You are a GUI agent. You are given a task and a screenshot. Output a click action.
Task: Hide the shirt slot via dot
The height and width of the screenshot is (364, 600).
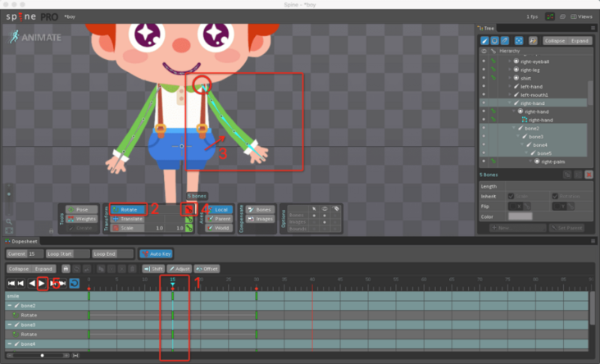tap(484, 78)
